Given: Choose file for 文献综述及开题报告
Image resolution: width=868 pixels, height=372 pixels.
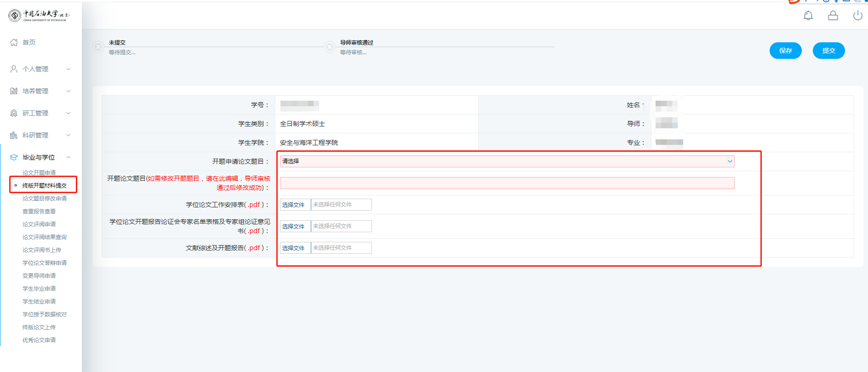Looking at the screenshot, I should (294, 248).
